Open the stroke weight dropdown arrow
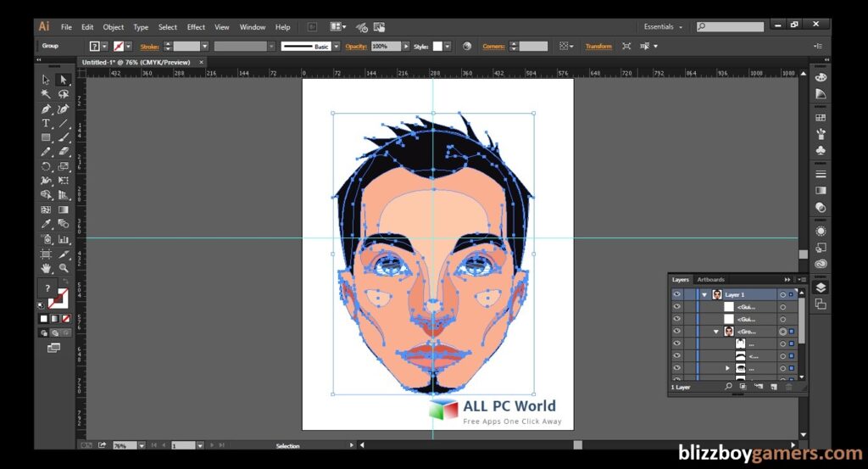This screenshot has width=868, height=469. tap(205, 47)
